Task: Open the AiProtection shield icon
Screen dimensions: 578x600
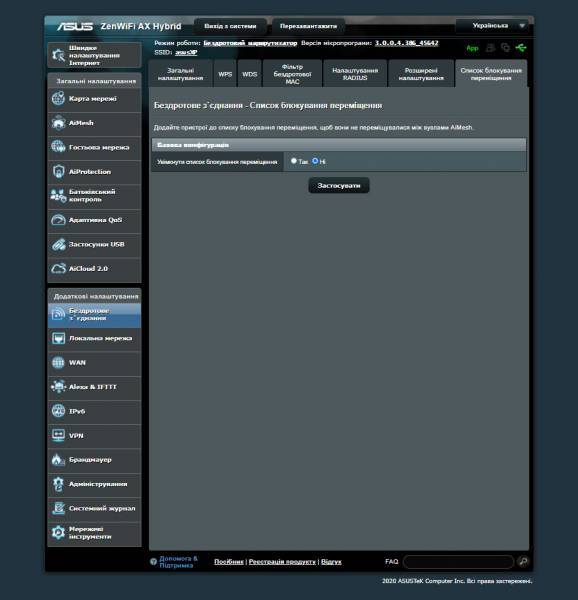Action: [x=58, y=171]
